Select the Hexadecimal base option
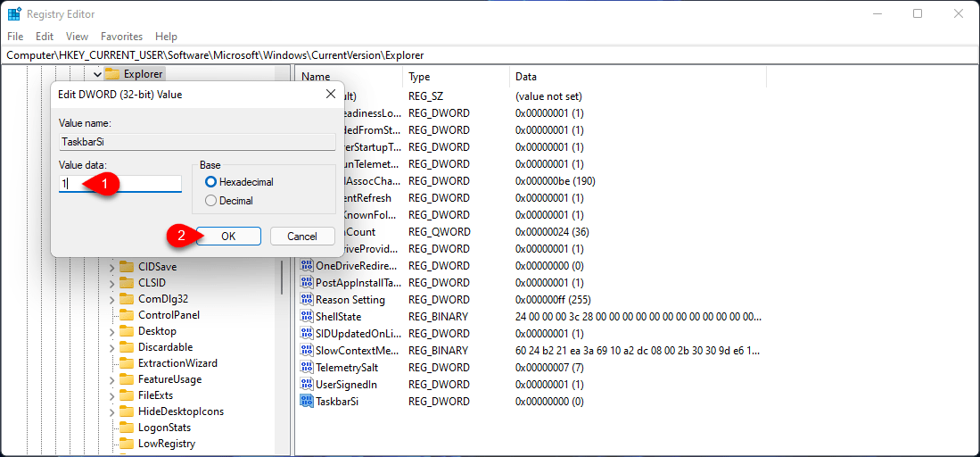This screenshot has width=980, height=457. click(x=239, y=182)
